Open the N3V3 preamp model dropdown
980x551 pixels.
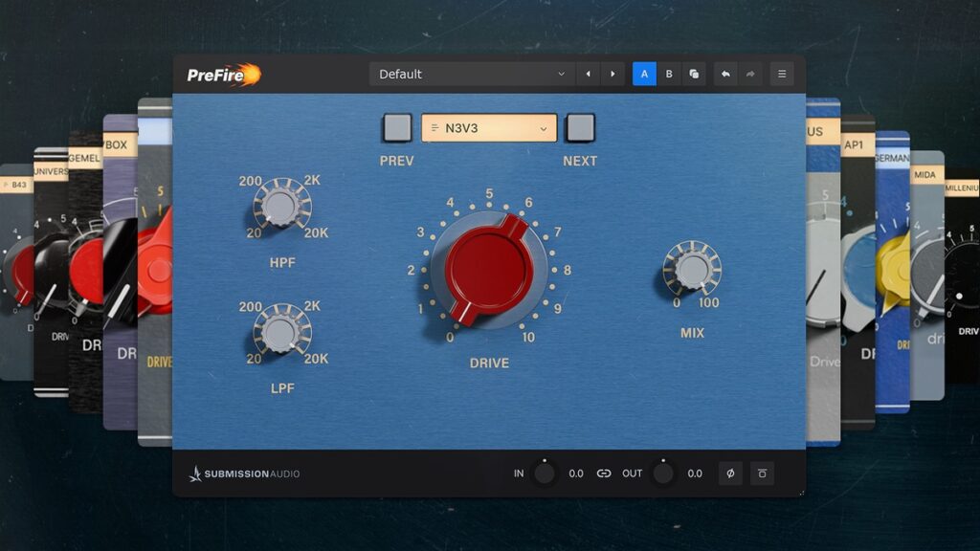[489, 126]
